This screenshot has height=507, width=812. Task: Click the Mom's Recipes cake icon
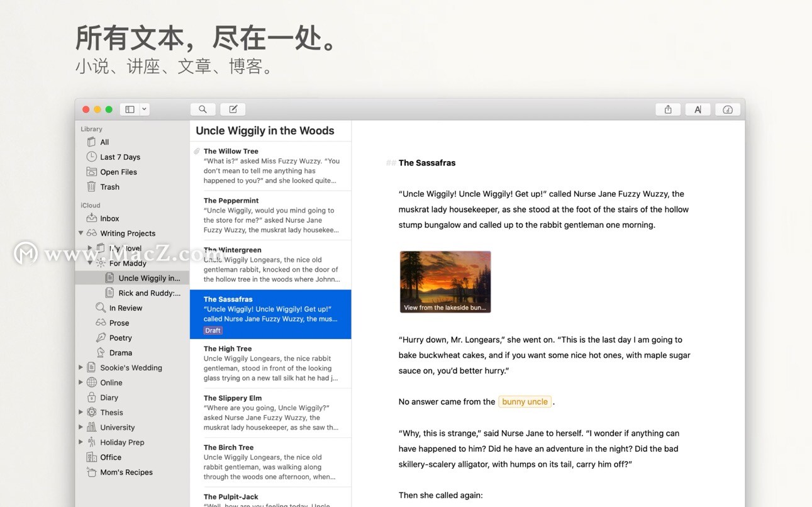pyautogui.click(x=92, y=472)
